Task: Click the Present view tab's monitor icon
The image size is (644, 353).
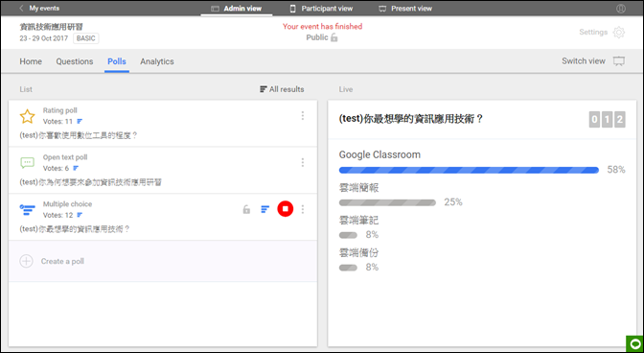Action: tap(382, 9)
